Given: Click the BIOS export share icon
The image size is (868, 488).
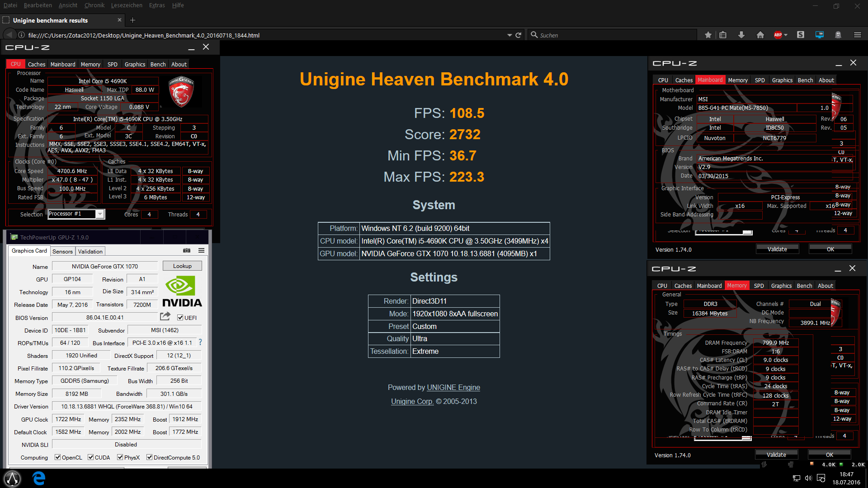Looking at the screenshot, I should click(165, 316).
